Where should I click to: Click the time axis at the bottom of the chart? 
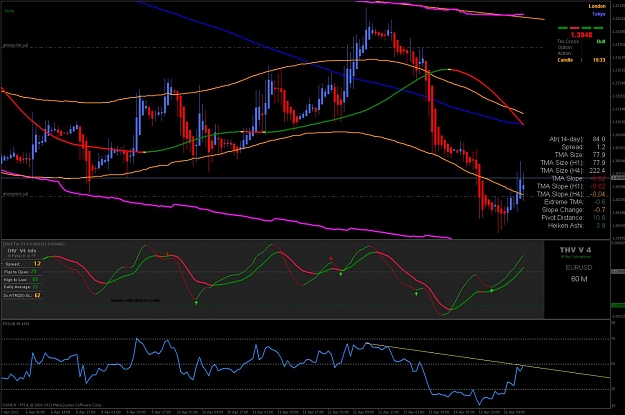point(305,411)
